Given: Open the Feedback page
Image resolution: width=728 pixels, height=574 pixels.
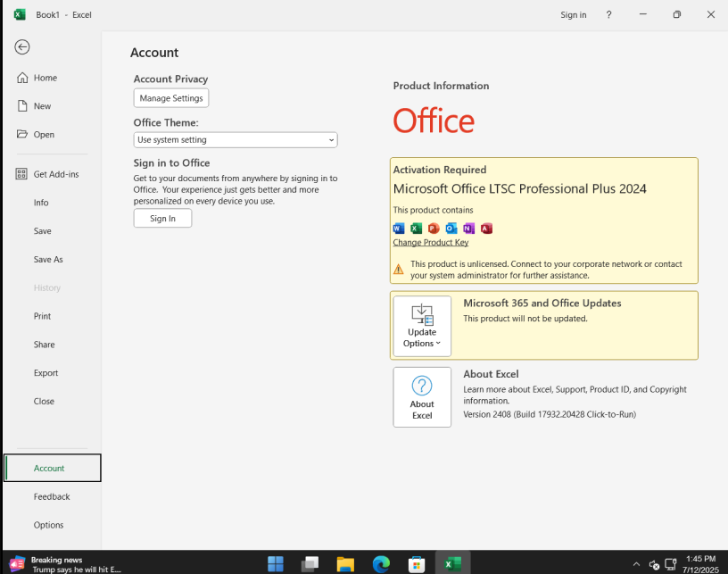Looking at the screenshot, I should point(52,496).
